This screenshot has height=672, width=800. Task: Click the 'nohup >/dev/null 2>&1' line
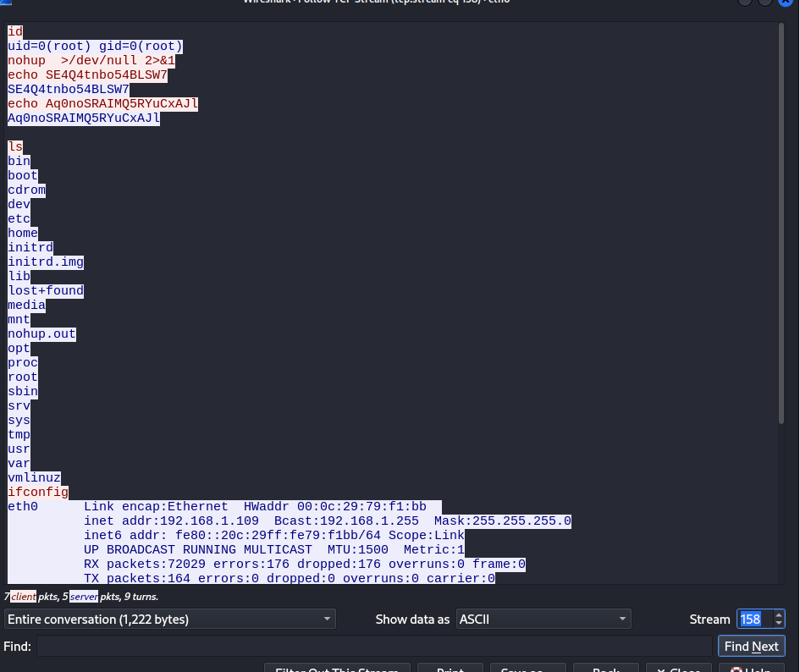pyautogui.click(x=91, y=60)
